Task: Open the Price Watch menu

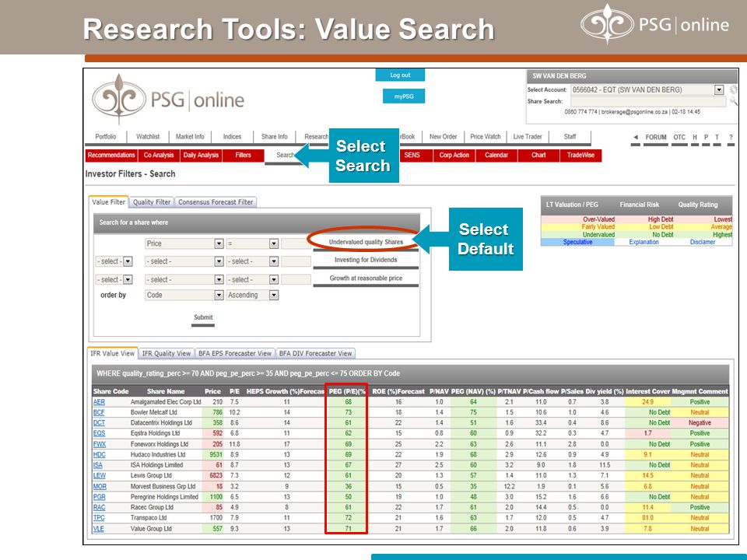Action: tap(486, 137)
